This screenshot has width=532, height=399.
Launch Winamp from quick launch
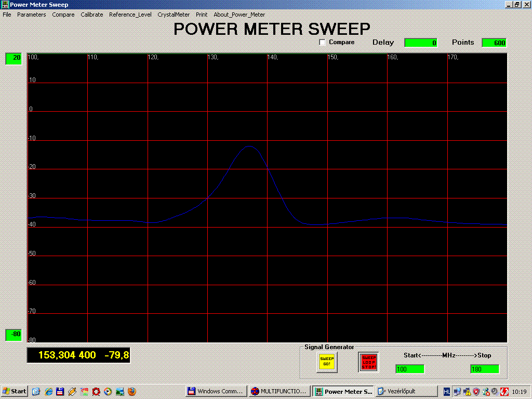(72, 392)
